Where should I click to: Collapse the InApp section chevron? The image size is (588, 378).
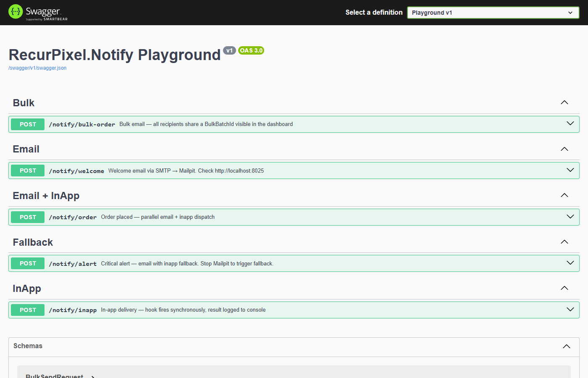click(x=564, y=288)
